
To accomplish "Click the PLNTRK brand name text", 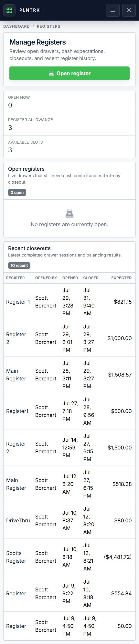I will point(30,10).
